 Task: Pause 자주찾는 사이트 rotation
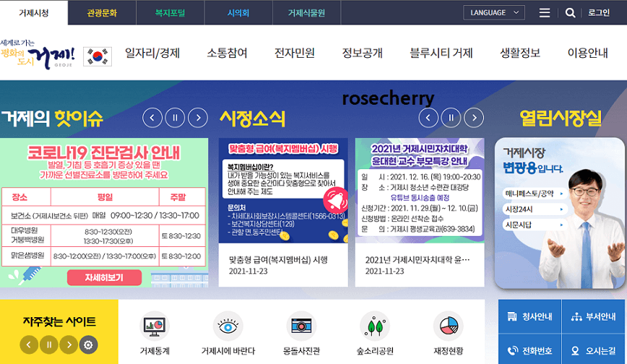click(49, 344)
